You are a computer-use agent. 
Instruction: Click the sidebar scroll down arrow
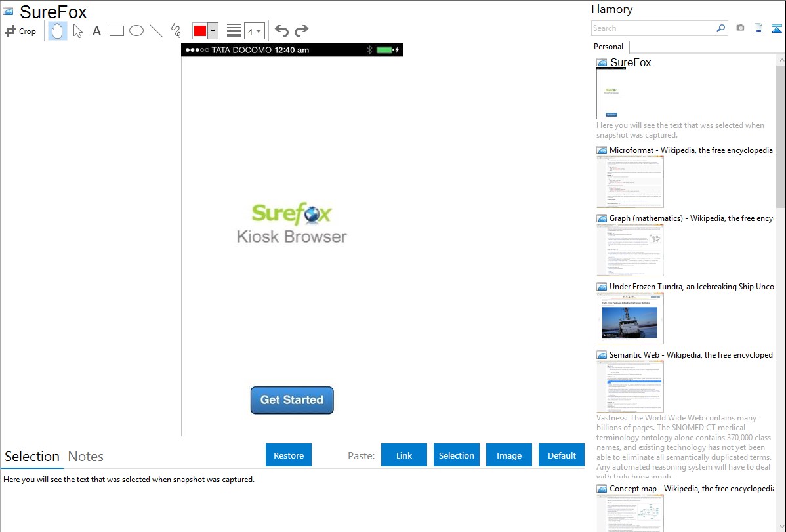click(x=781, y=527)
